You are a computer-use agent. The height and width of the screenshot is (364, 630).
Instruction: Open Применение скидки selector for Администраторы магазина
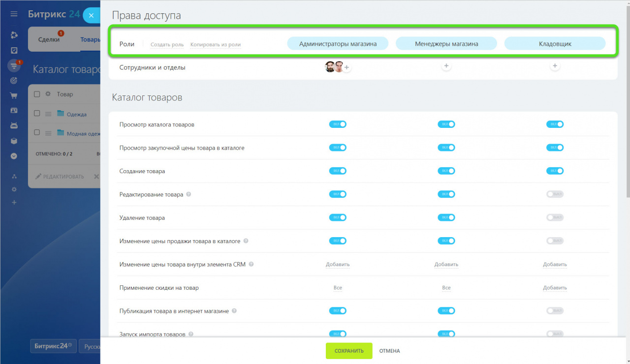pyautogui.click(x=338, y=288)
